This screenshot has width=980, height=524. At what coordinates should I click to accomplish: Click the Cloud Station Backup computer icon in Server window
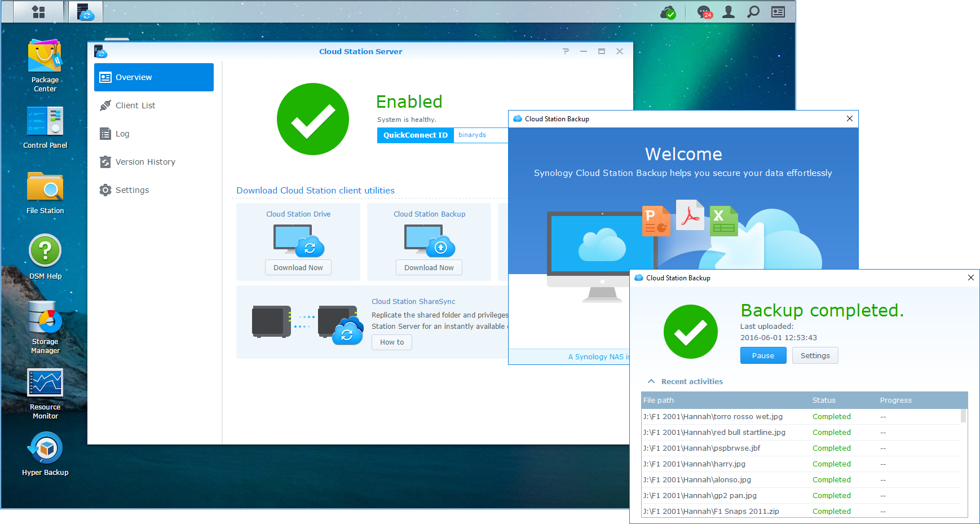pyautogui.click(x=429, y=240)
